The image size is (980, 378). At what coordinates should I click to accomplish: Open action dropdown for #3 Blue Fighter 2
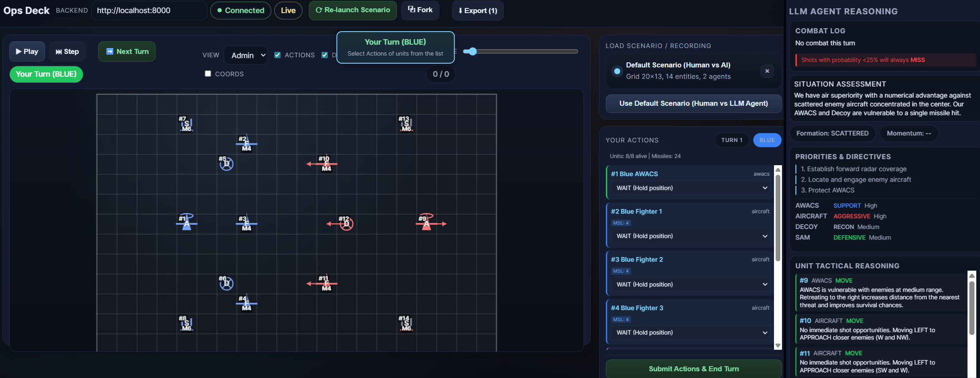click(692, 284)
